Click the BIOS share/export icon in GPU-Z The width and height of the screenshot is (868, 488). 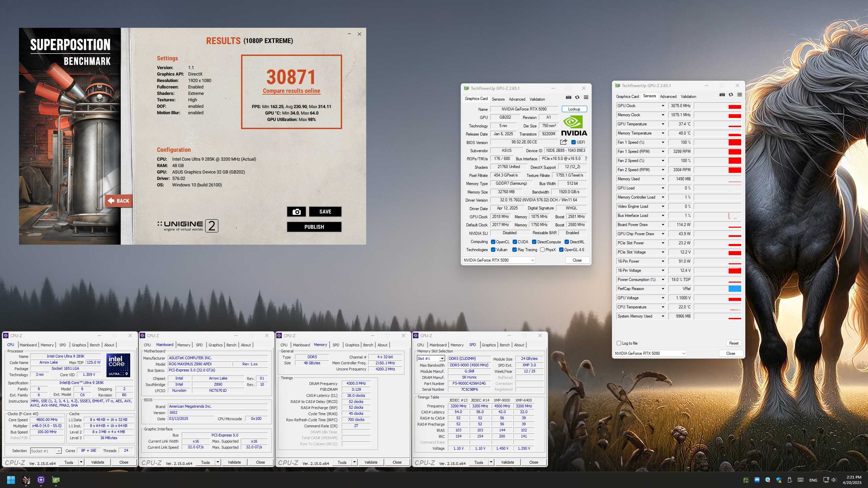point(564,142)
